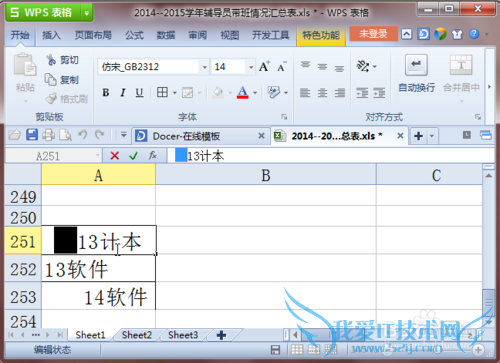The width and height of the screenshot is (500, 363).
Task: Expand font color dropdown arrow
Action: 255,93
